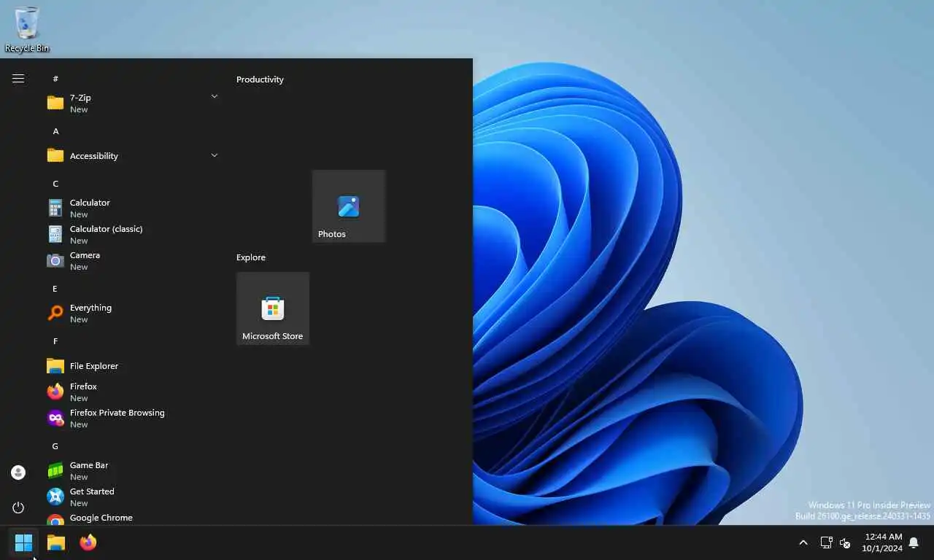Open the Photos tile

(x=349, y=206)
